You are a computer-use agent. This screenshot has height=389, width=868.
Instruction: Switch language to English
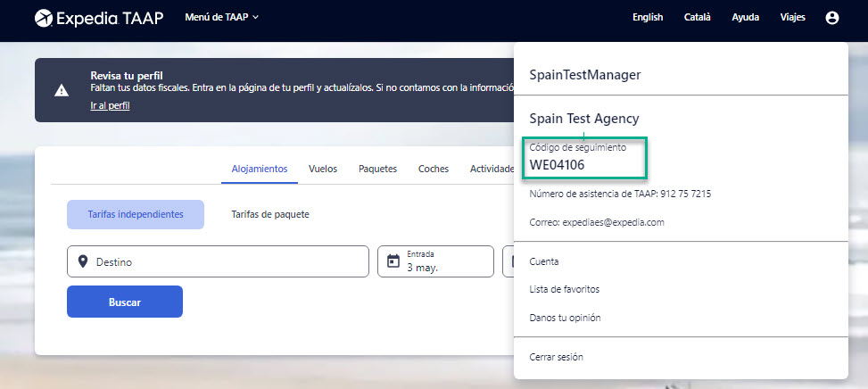[x=648, y=17]
